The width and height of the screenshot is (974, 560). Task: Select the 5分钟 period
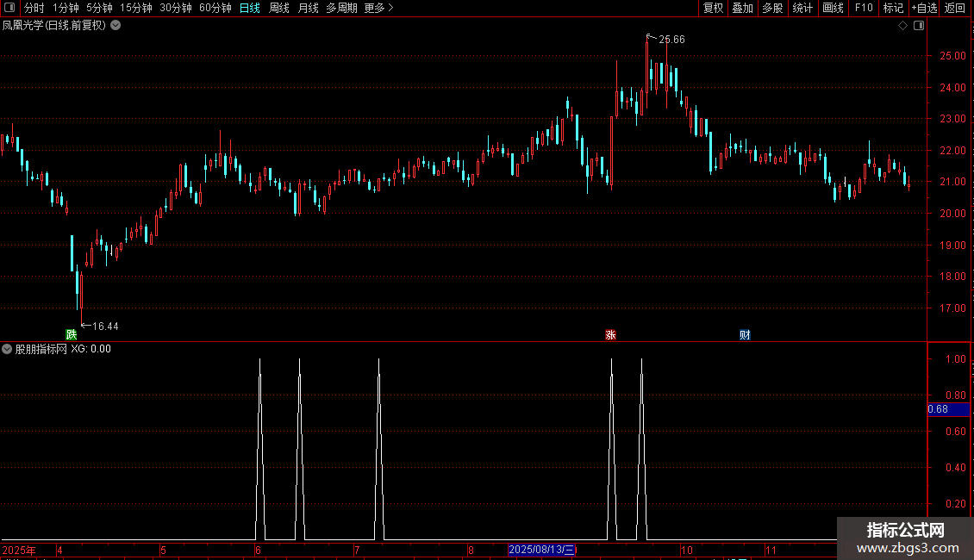click(x=99, y=8)
